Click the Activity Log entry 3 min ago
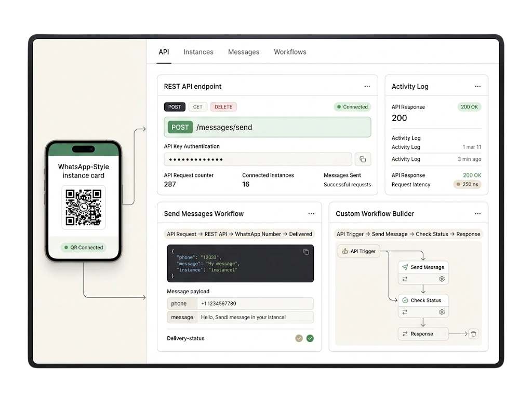This screenshot has width=532, height=397. tap(436, 159)
